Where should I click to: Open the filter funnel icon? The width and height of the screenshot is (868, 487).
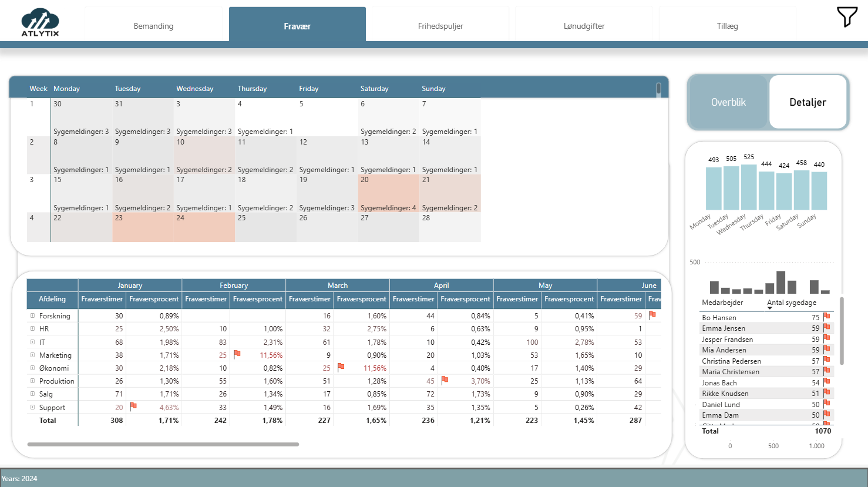pyautogui.click(x=846, y=17)
